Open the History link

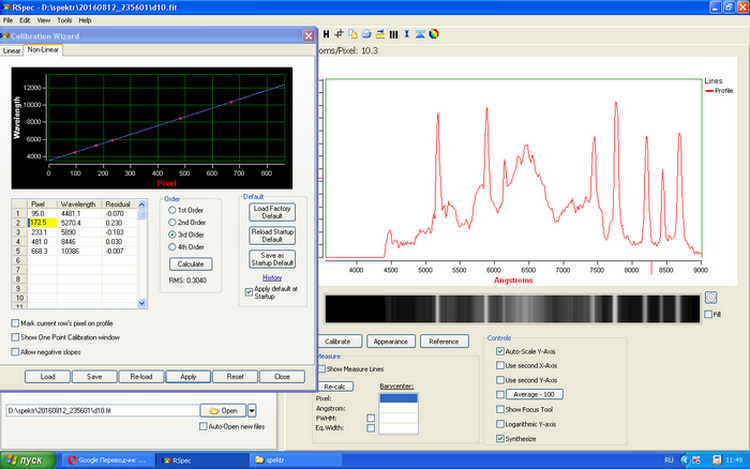pos(272,278)
